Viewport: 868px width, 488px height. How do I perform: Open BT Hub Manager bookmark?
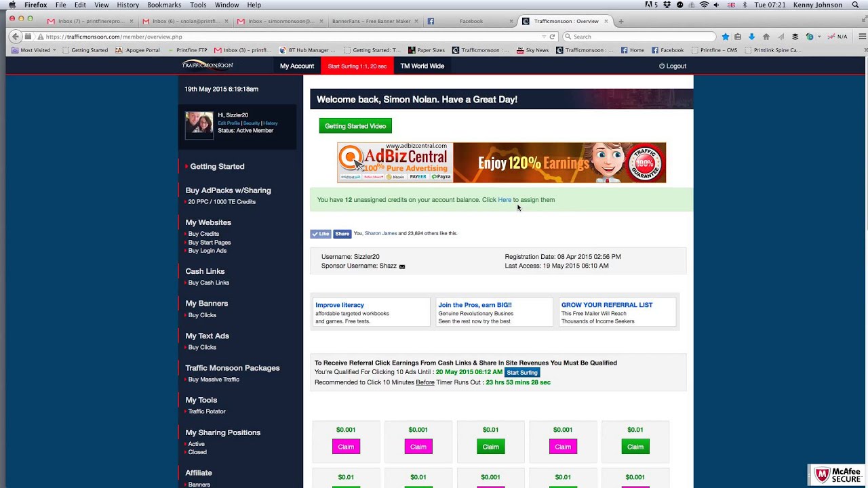click(x=309, y=50)
